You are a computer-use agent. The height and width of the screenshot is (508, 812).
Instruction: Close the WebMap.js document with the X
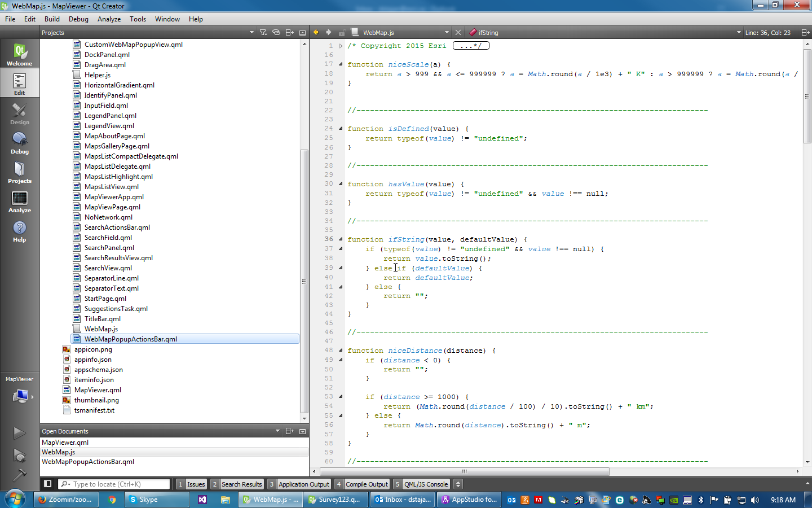(458, 32)
